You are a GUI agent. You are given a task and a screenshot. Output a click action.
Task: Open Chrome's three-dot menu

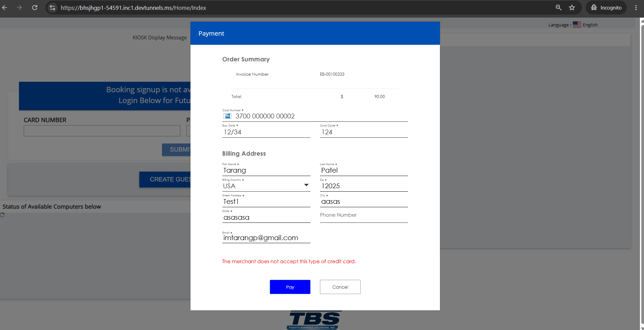point(636,7)
